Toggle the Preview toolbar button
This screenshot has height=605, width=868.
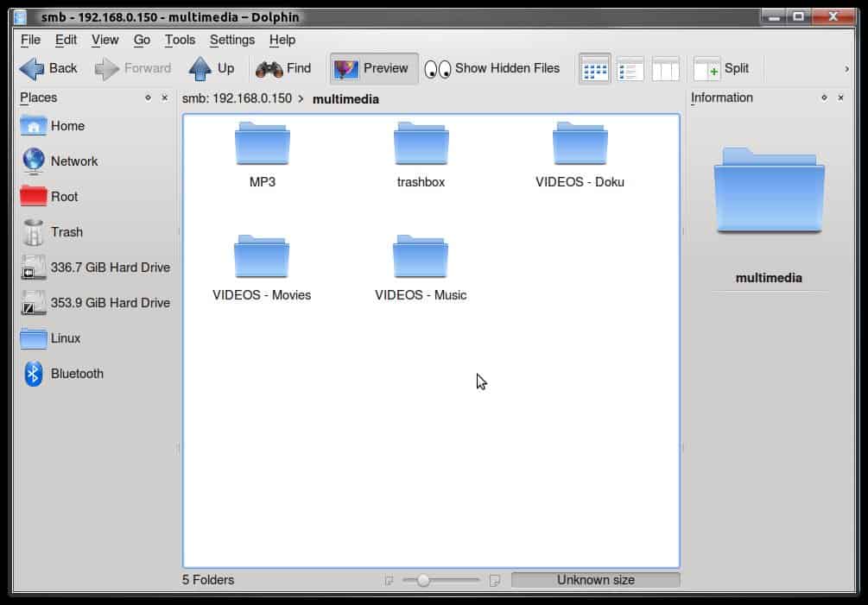tap(374, 68)
